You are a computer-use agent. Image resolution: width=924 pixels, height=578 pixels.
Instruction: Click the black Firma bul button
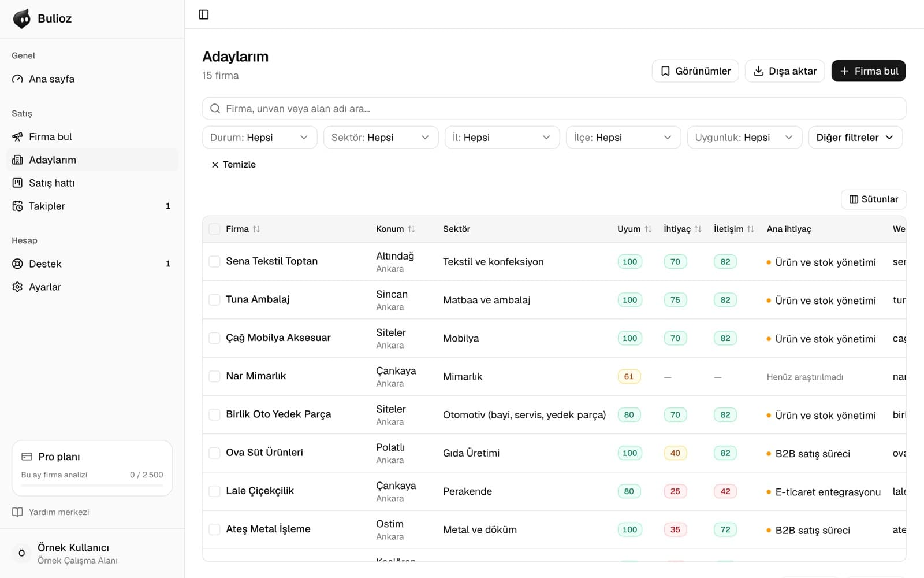click(869, 71)
